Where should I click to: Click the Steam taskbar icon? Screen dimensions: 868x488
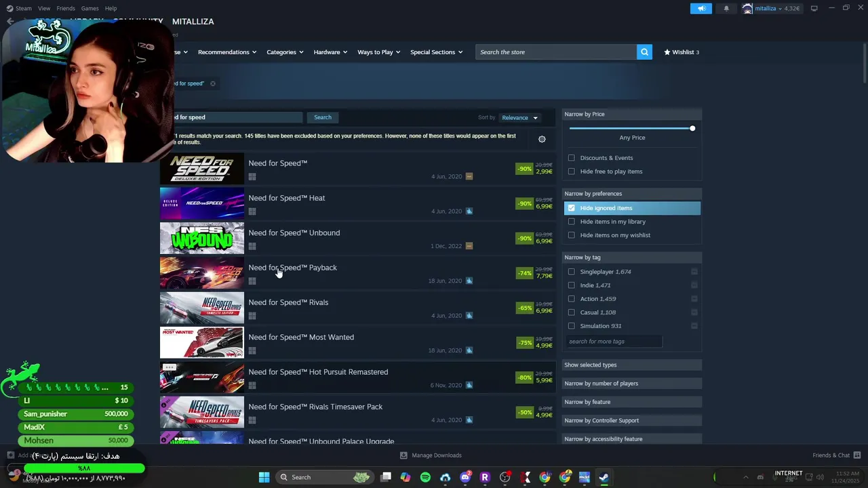(603, 477)
